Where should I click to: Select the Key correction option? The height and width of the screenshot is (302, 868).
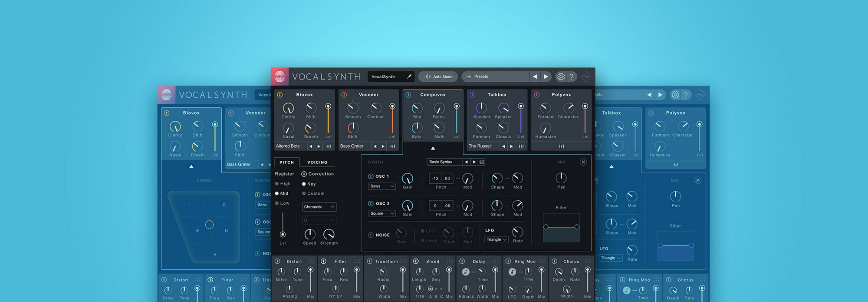pyautogui.click(x=304, y=184)
